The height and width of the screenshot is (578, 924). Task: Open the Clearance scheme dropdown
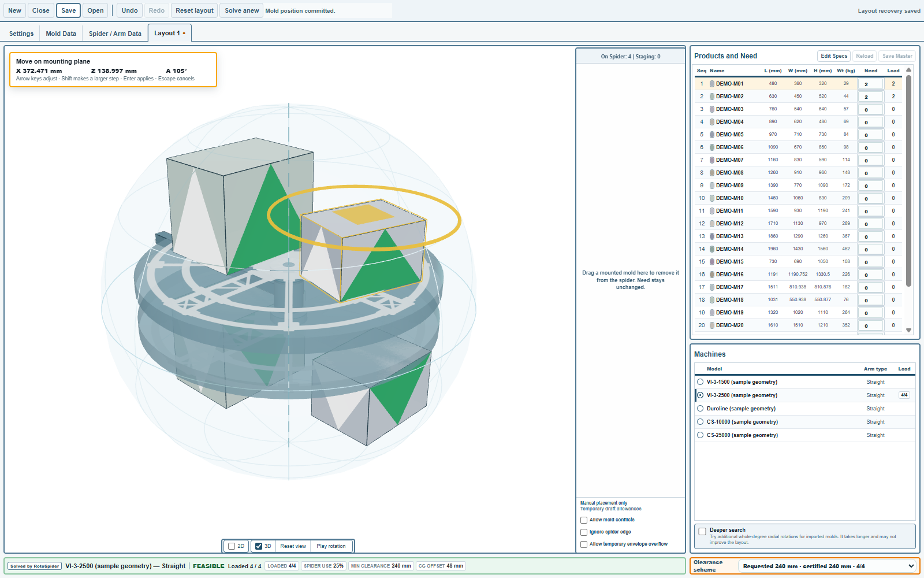coord(828,566)
